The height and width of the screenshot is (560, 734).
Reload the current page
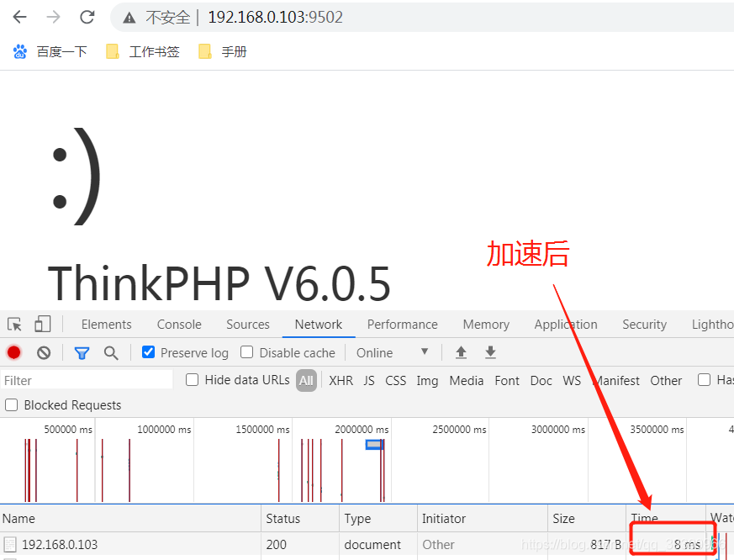tap(87, 17)
